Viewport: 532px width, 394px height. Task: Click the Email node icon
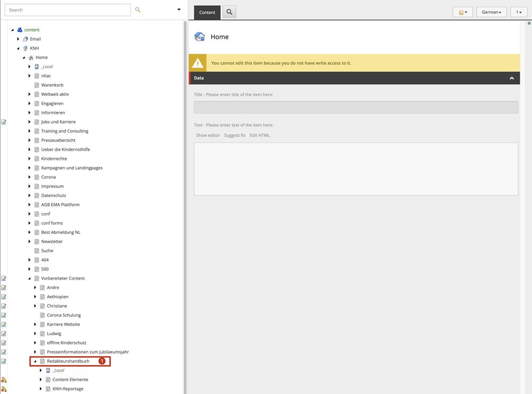tap(25, 39)
